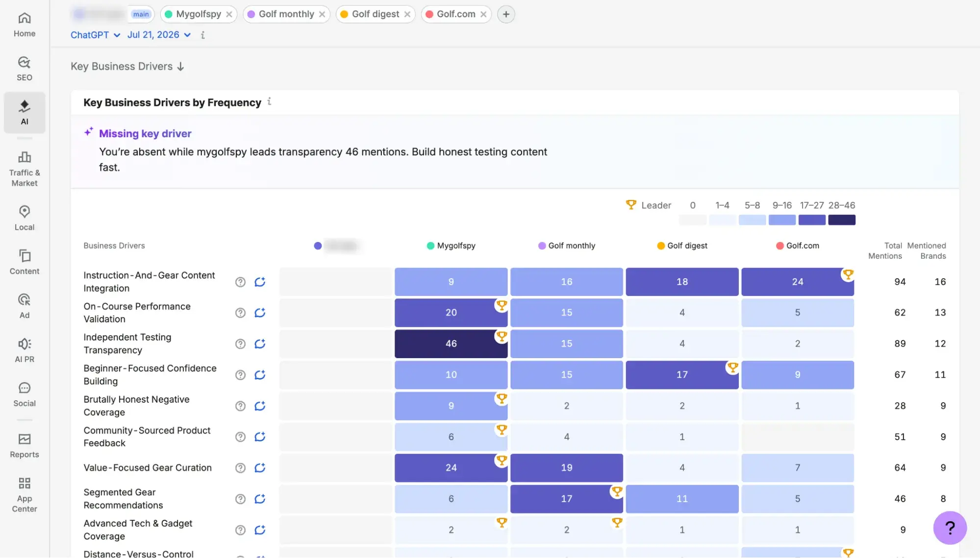Screen dimensions: 980x558
Task: Open help for Segmented Gear Recommendations
Action: coord(240,499)
